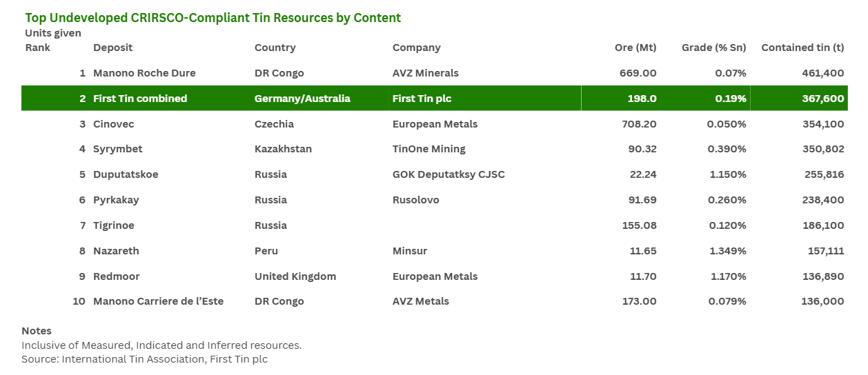Click the ore value '198.0'
Viewport: 868px width, 375px height.
pos(642,99)
